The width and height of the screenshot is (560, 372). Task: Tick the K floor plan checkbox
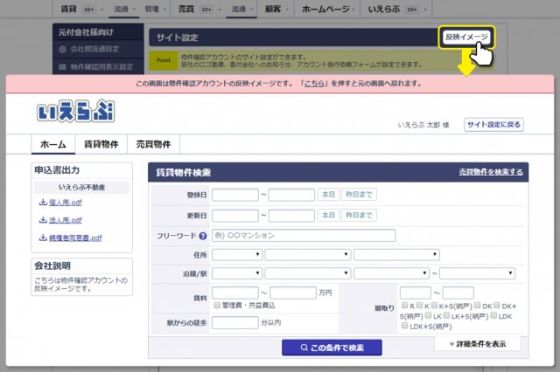coord(420,305)
